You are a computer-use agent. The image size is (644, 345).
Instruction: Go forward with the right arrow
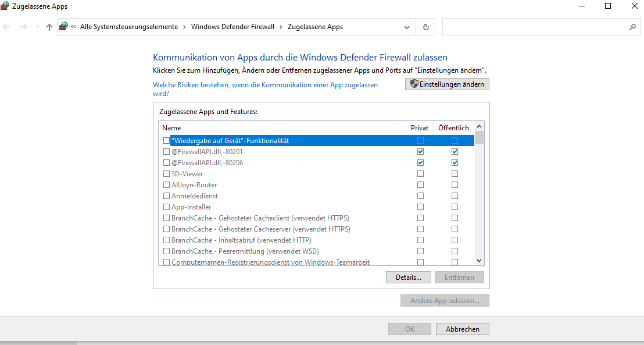(23, 27)
